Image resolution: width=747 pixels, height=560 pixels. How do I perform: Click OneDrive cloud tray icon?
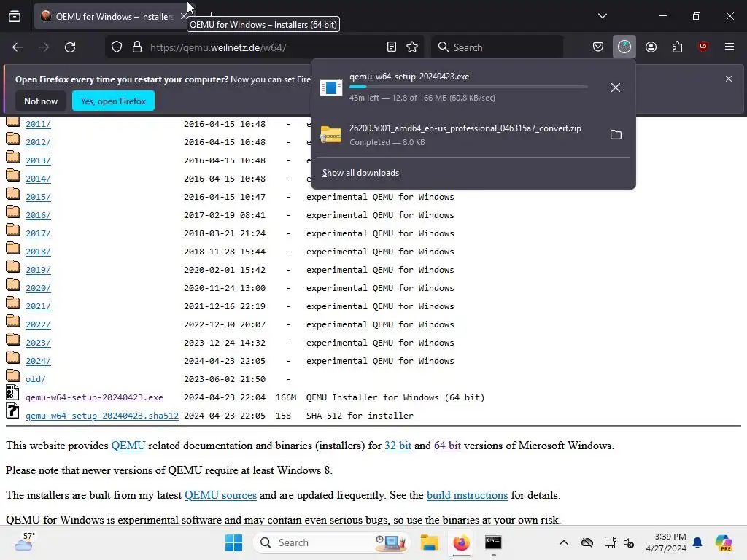pyautogui.click(x=587, y=542)
